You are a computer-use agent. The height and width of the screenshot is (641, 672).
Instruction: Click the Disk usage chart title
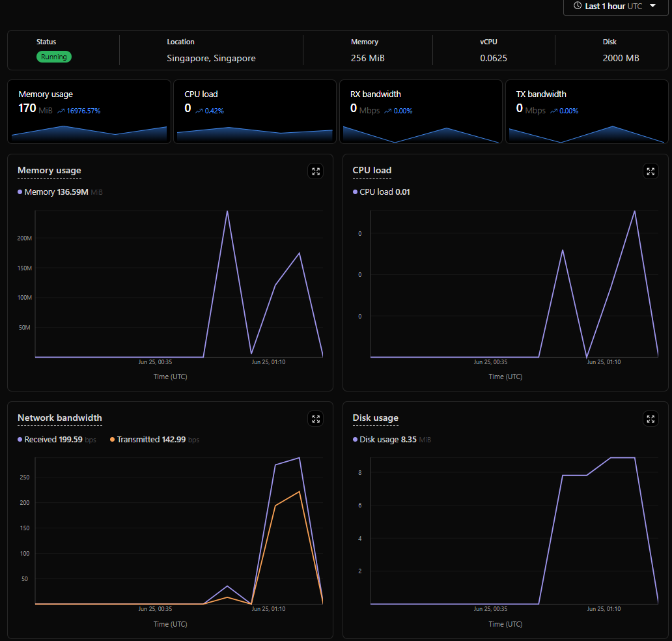376,418
